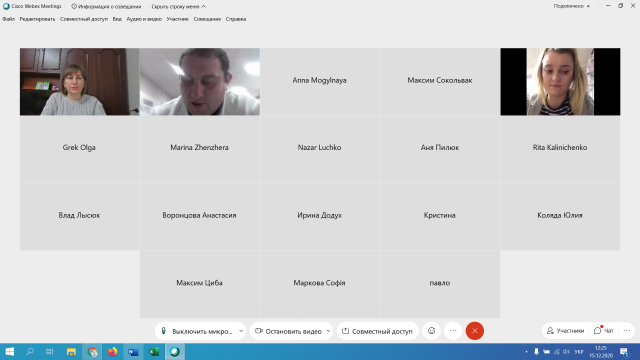Select Максим Циба participant tile

200,284
